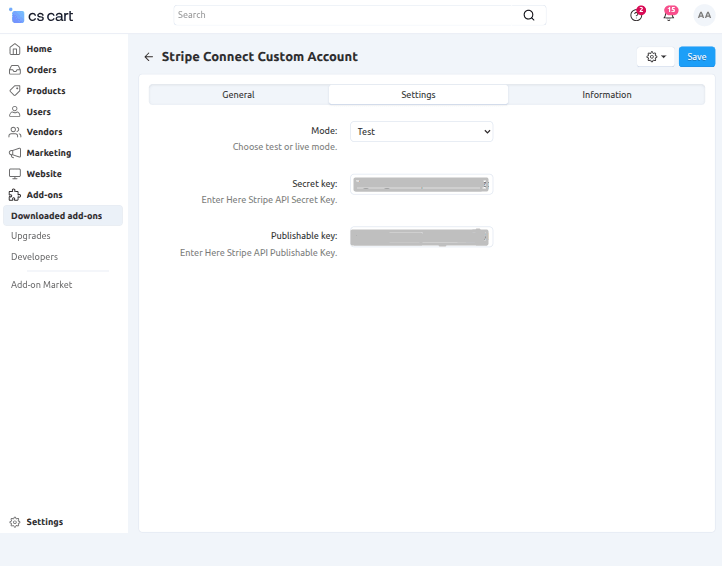Click the Save button
The image size is (722, 566).
[697, 57]
